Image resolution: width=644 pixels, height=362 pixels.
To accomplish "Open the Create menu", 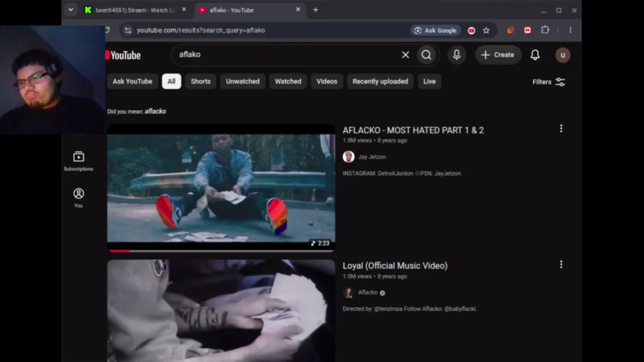I will [x=497, y=55].
